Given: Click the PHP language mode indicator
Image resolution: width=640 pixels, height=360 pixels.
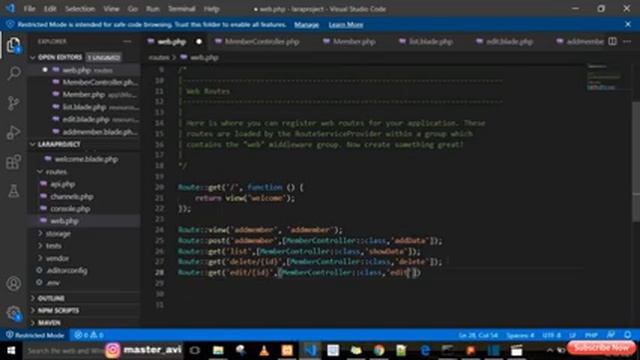Looking at the screenshot, I should click(x=591, y=335).
